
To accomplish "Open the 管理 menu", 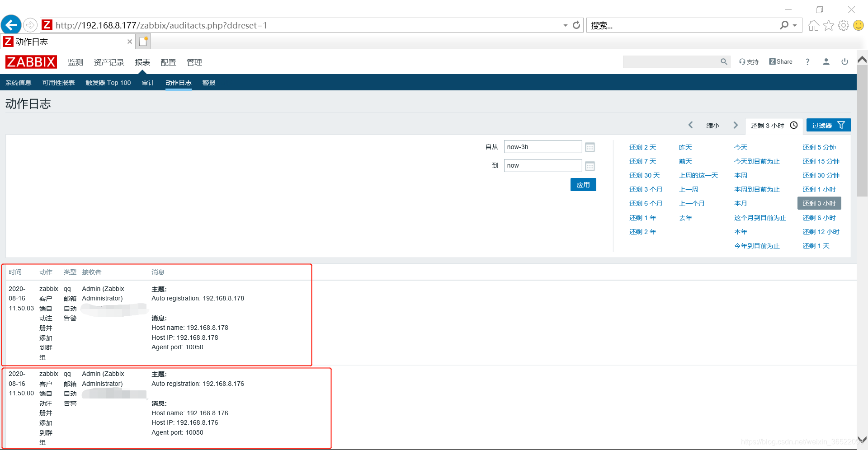I will (194, 62).
